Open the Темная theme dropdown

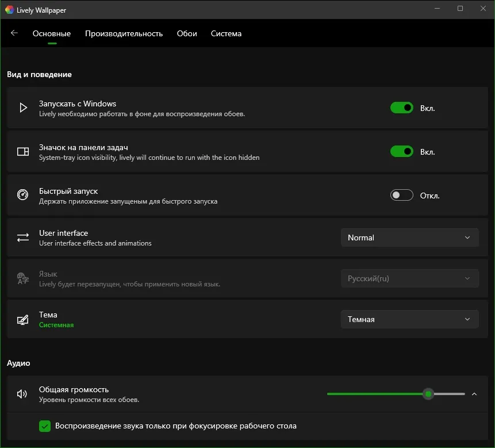[x=409, y=319]
